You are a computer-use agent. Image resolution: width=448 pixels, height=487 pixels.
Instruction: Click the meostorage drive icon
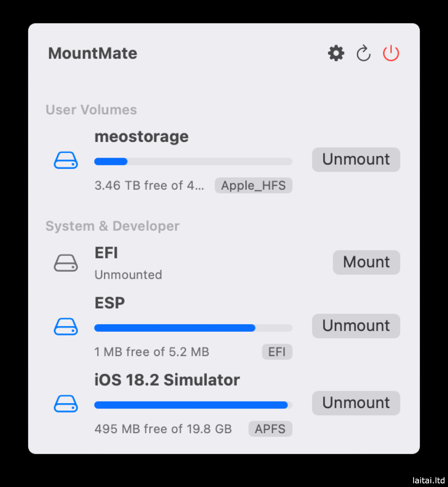point(66,160)
